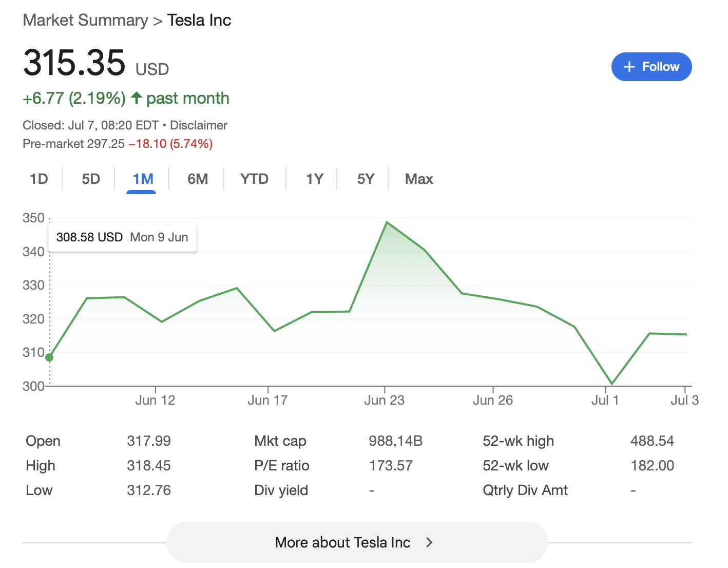Click the High value 318.45
Screen dimensions: 728x568
pos(149,466)
